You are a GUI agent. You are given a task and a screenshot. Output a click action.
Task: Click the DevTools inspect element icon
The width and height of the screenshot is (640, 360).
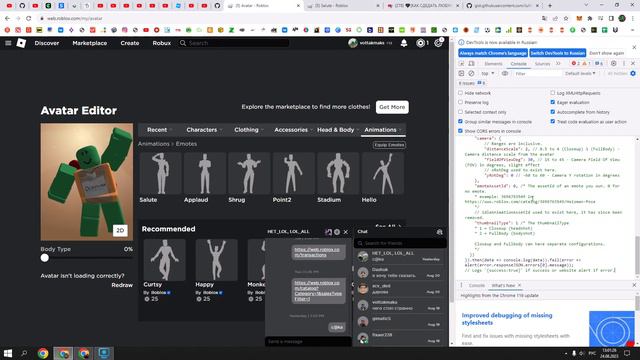tap(461, 64)
